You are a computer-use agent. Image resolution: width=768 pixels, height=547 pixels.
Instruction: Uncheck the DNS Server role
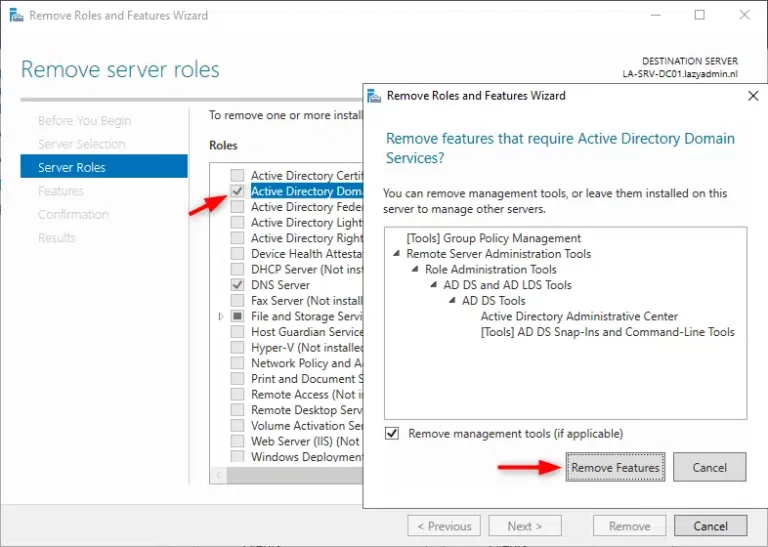point(238,285)
